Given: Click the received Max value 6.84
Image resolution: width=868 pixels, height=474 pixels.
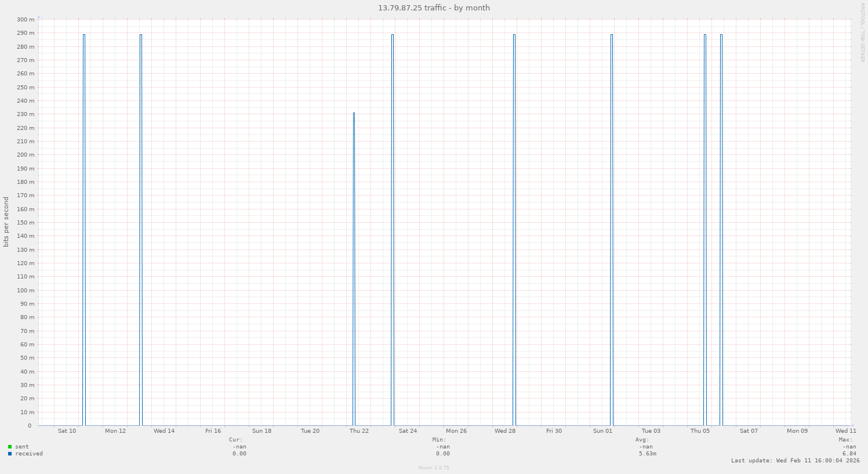Looking at the screenshot, I should (x=849, y=454).
